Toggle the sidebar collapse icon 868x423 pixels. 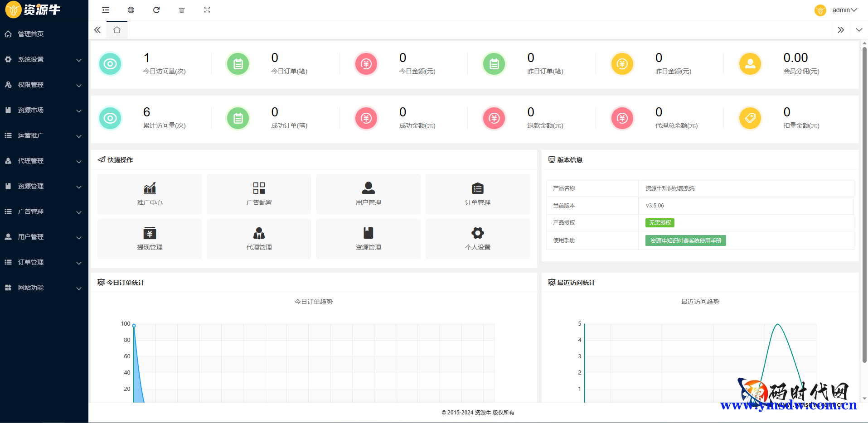[x=106, y=10]
